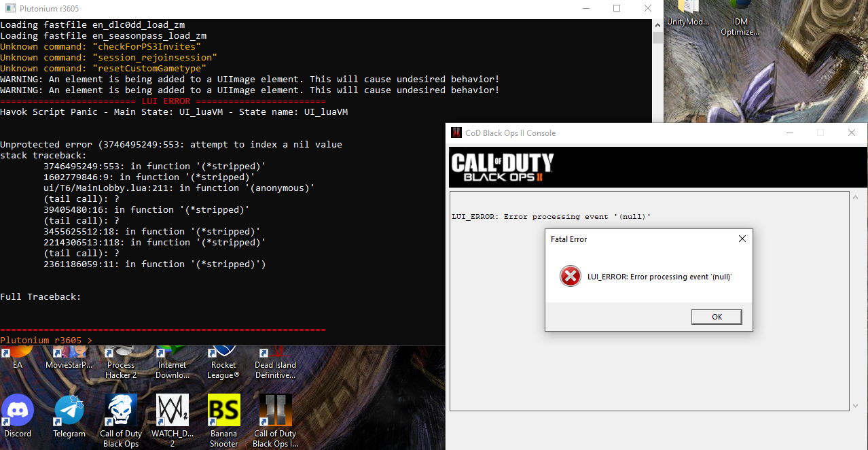Viewport: 868px width, 450px height.
Task: Launch the WATCH_DOGS 2 desktop shortcut
Action: pos(173,420)
